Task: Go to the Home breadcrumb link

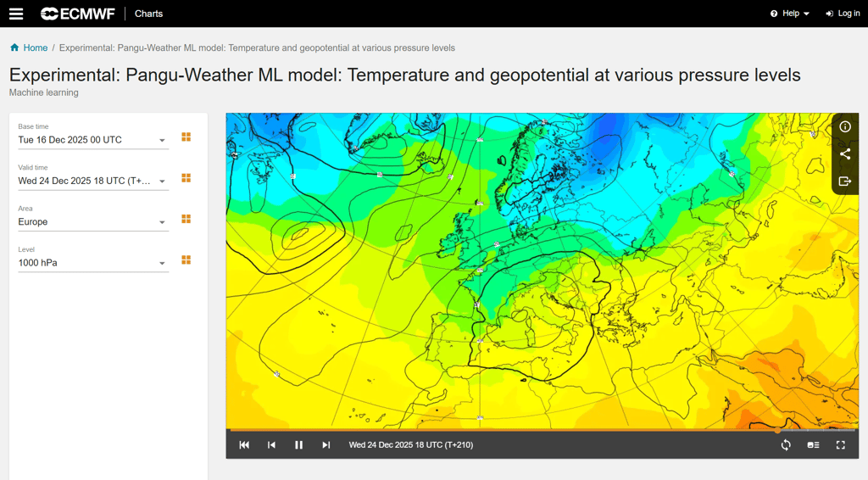Action: coord(36,48)
